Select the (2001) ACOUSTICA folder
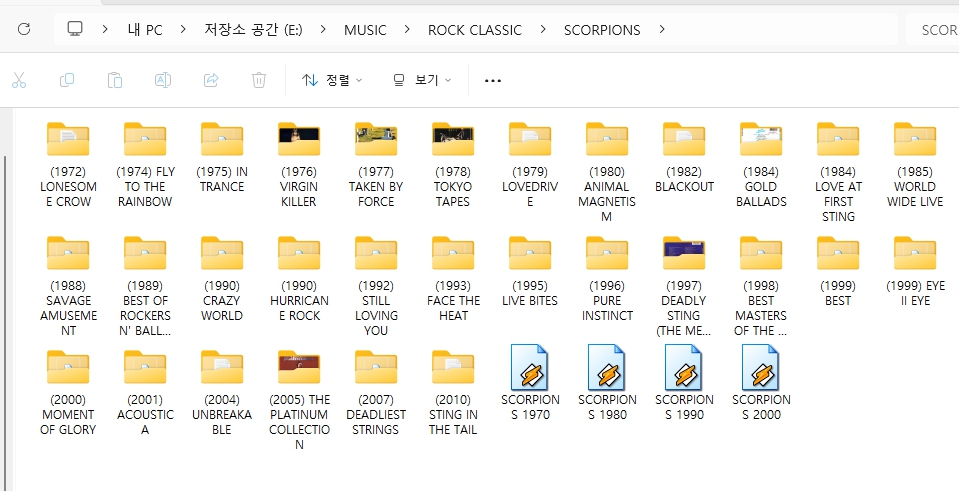This screenshot has height=491, width=959. point(145,392)
